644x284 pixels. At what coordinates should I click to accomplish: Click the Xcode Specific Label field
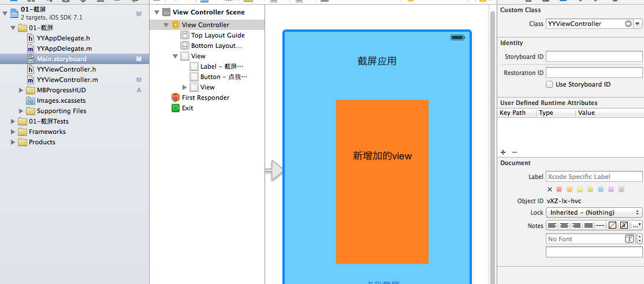(x=594, y=177)
